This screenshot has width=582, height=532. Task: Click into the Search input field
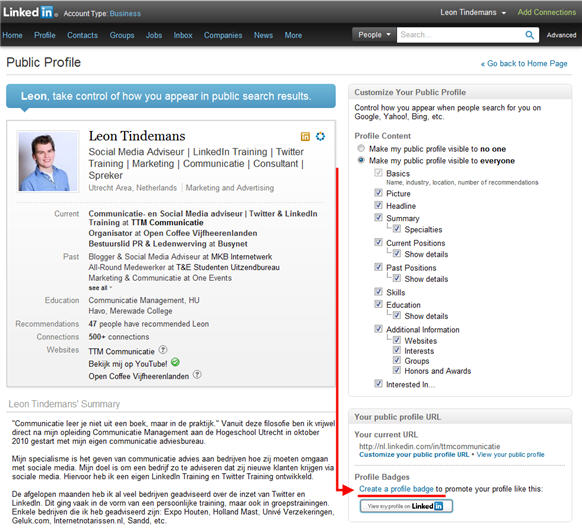pyautogui.click(x=460, y=35)
